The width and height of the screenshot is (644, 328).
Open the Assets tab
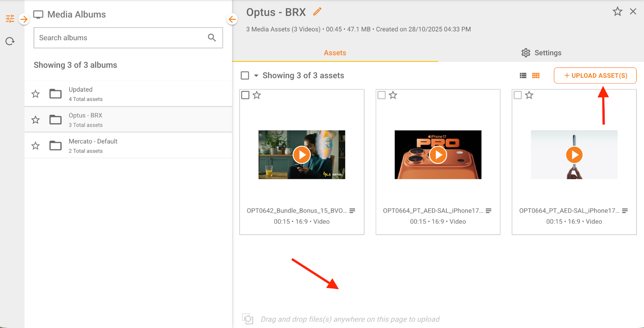(x=335, y=53)
